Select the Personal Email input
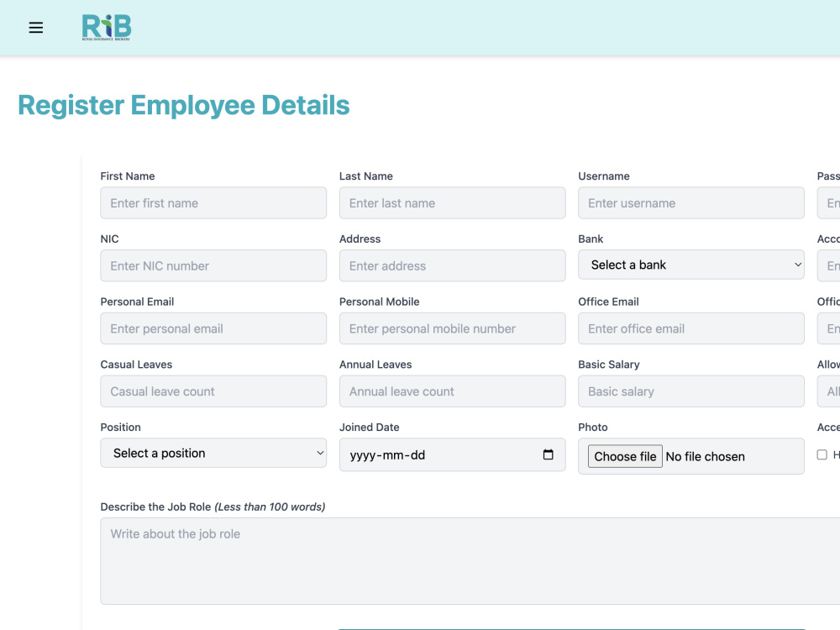This screenshot has width=840, height=630. (x=213, y=328)
